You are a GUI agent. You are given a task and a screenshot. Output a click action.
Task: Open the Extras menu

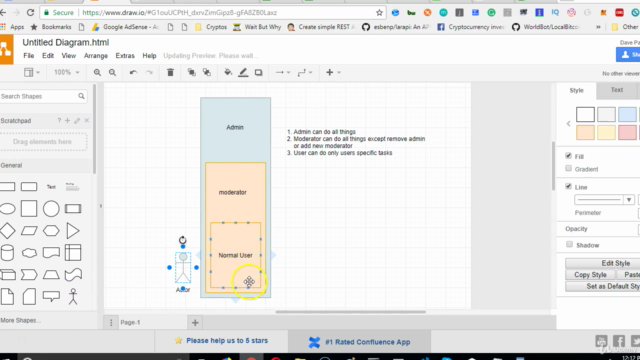pos(125,56)
